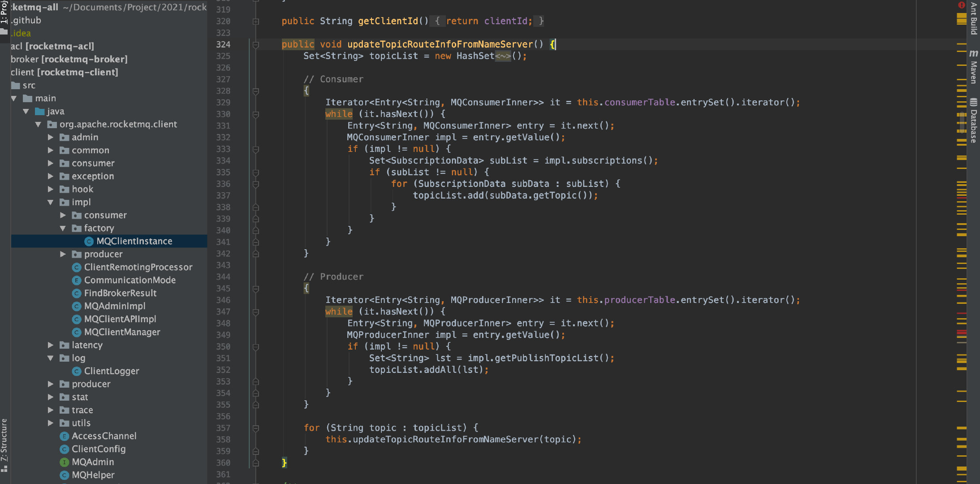The width and height of the screenshot is (980, 484).
Task: Click the red error indicator icon
Action: pos(961,5)
